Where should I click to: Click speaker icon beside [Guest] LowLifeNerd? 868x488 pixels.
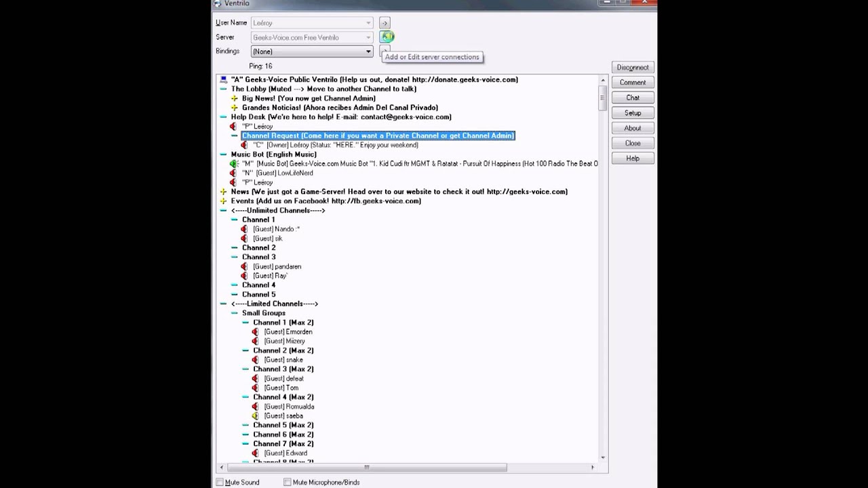point(234,174)
